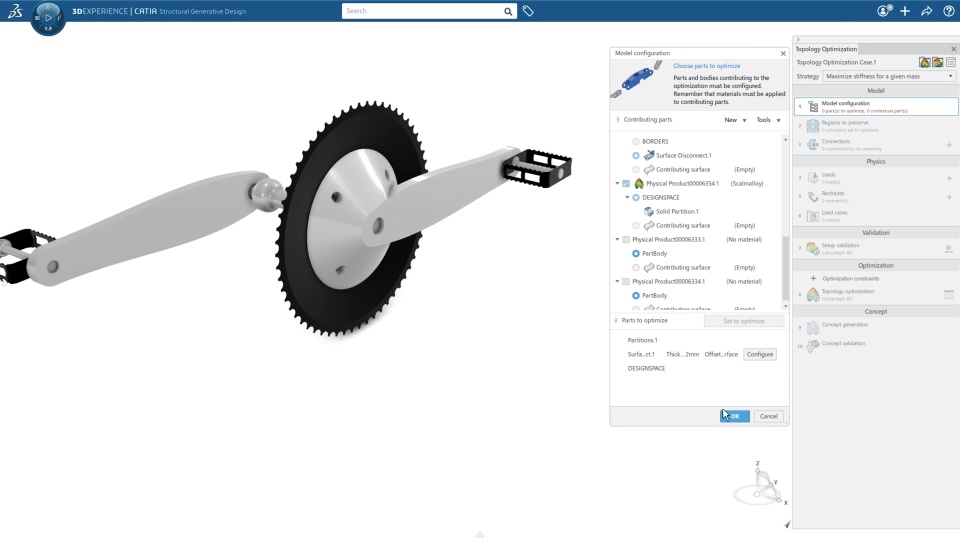The image size is (960, 540).
Task: Add a new load with plus icon
Action: tap(949, 178)
